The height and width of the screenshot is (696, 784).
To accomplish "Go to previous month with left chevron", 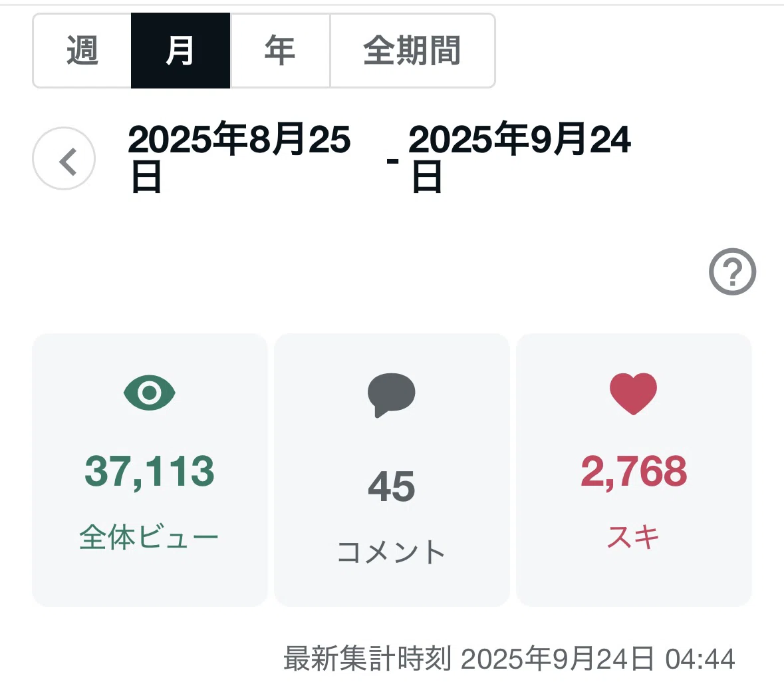I will [64, 158].
